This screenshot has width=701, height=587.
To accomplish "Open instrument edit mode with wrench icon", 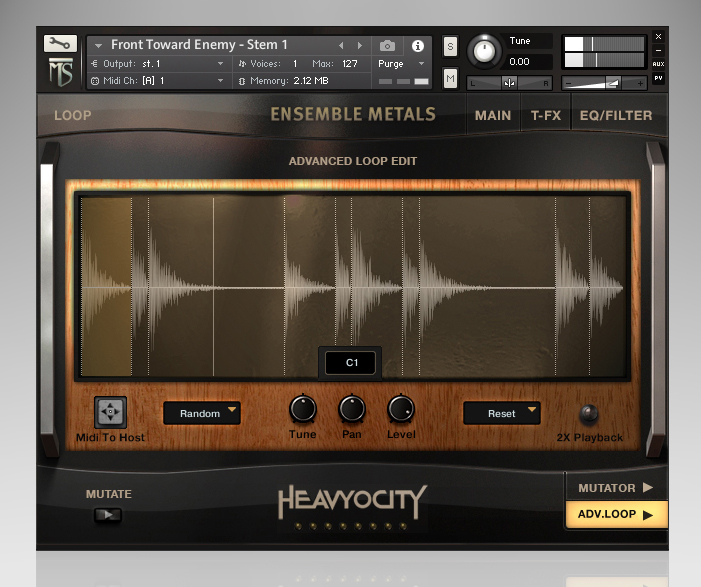I will coord(60,43).
